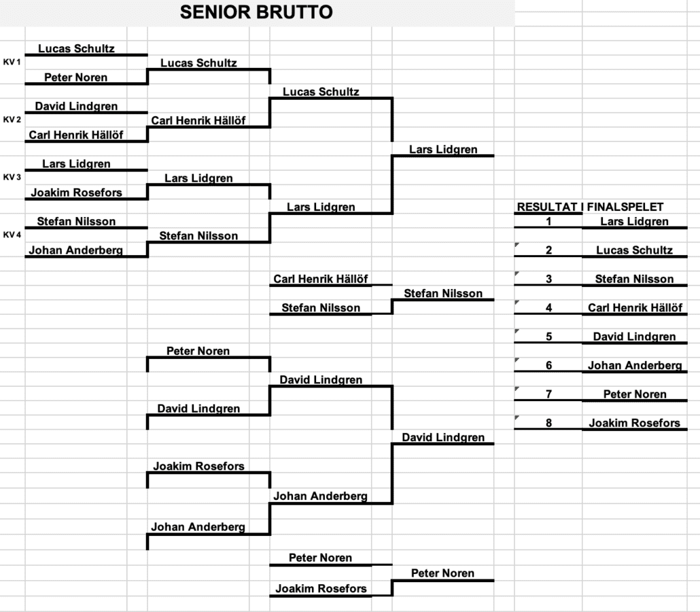Click the SENIOR BRUTTO title cell
700x612 pixels.
pos(256,12)
